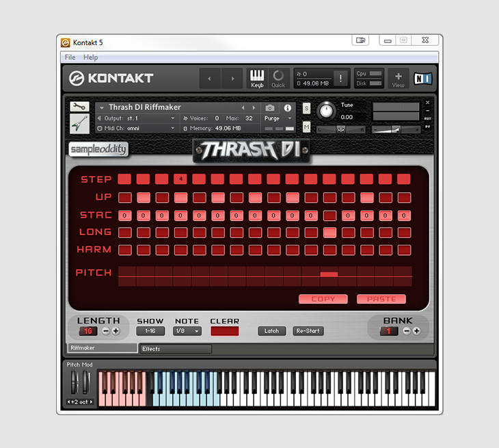Click the Kontakt logo in the header
This screenshot has width=499, height=448.
pyautogui.click(x=111, y=79)
